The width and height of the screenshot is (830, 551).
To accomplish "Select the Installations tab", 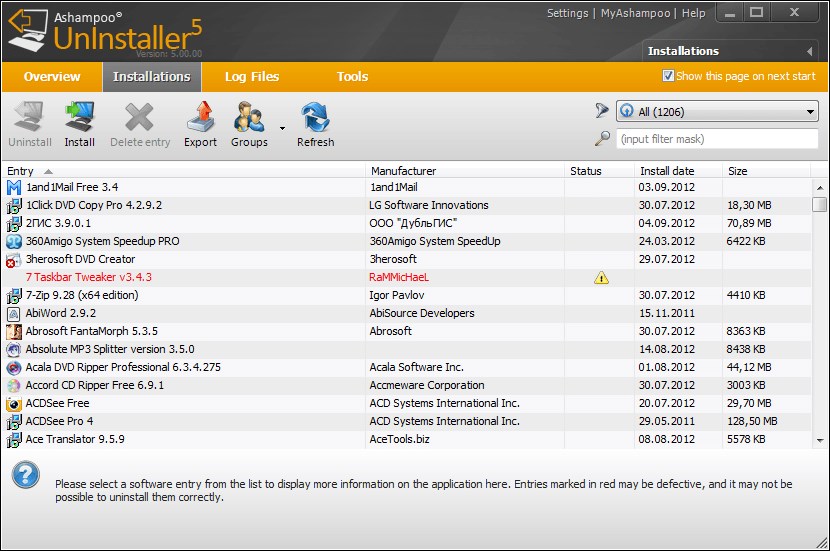I will click(151, 77).
